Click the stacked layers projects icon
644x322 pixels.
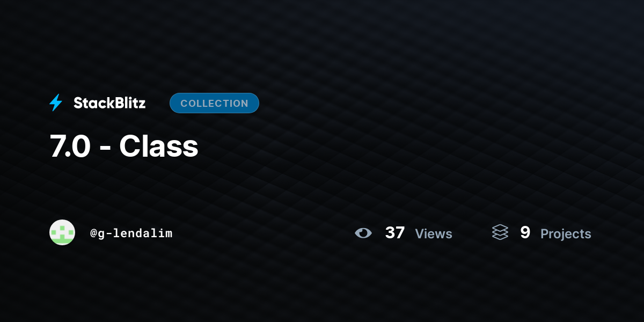pos(500,232)
